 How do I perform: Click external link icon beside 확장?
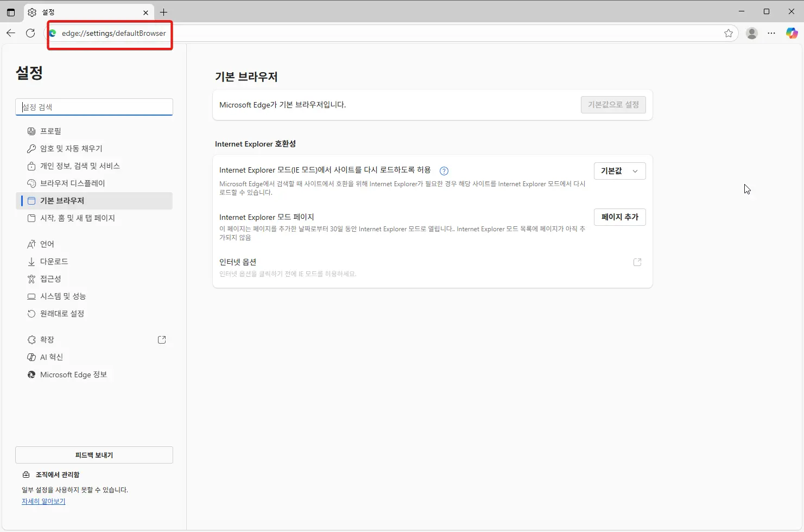pos(162,339)
